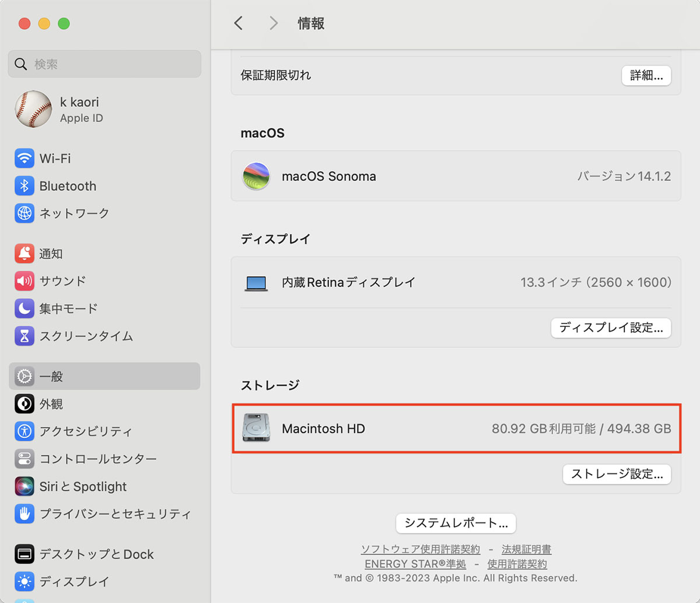This screenshot has width=700, height=603.
Task: Click the Macintosh HD drive icon
Action: [256, 428]
